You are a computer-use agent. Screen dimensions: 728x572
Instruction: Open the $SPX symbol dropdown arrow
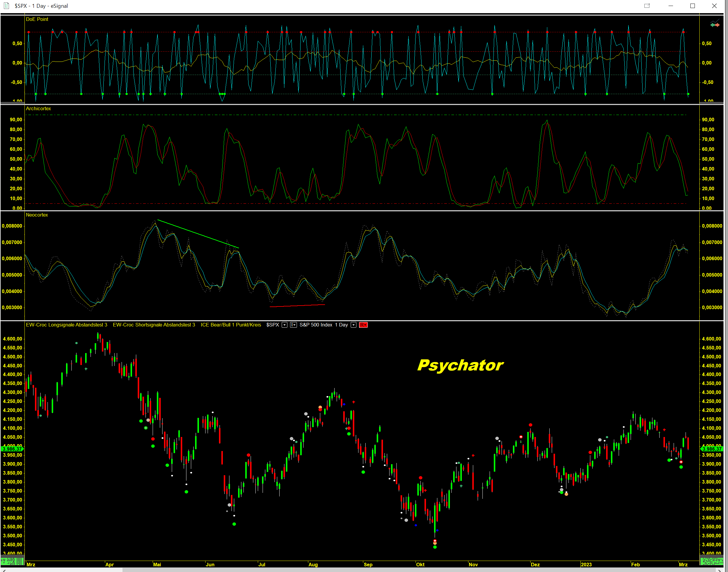(x=284, y=325)
